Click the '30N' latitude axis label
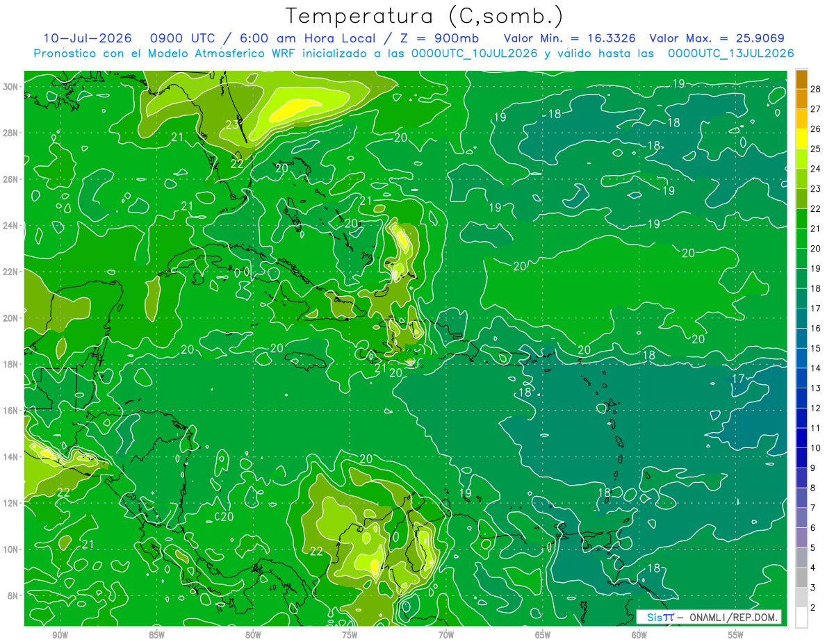834x644 pixels. [12, 87]
